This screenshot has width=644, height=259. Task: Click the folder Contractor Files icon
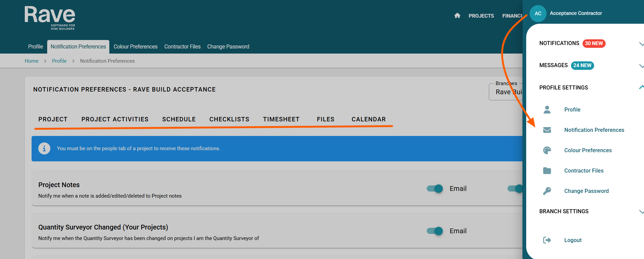pos(547,171)
